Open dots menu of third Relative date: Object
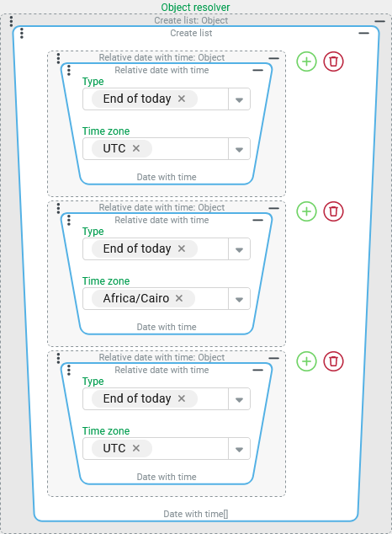 point(59,358)
